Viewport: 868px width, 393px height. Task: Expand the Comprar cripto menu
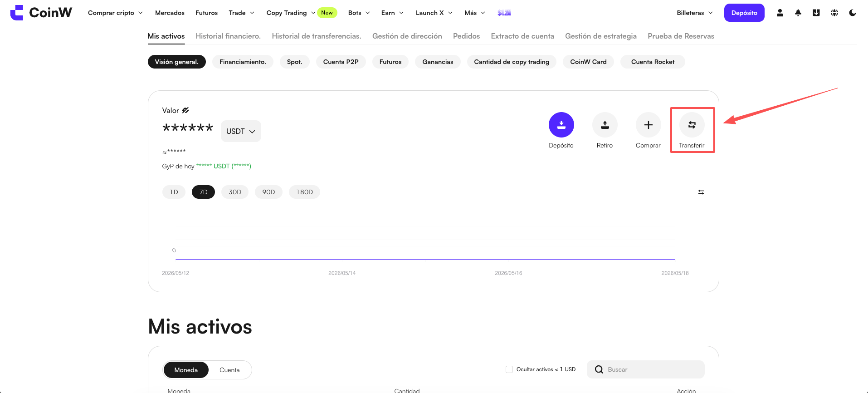[115, 13]
